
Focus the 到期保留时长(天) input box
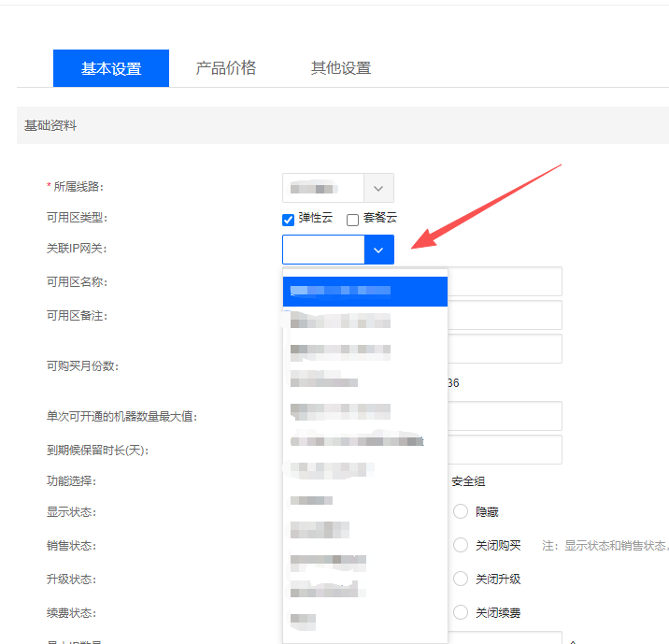tap(505, 450)
